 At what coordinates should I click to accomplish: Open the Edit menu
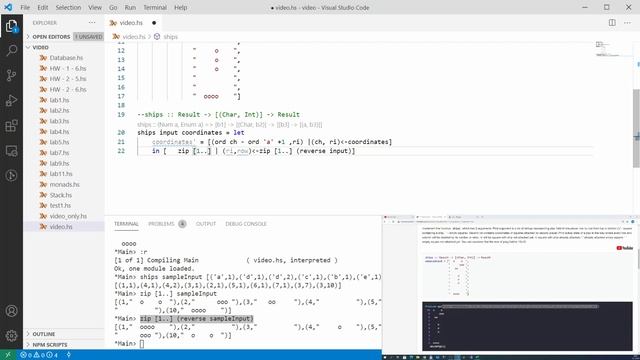42,7
